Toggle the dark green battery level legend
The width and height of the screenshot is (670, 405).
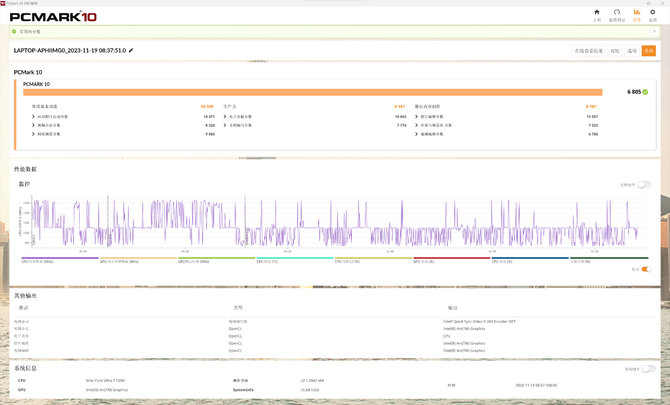[x=609, y=260]
